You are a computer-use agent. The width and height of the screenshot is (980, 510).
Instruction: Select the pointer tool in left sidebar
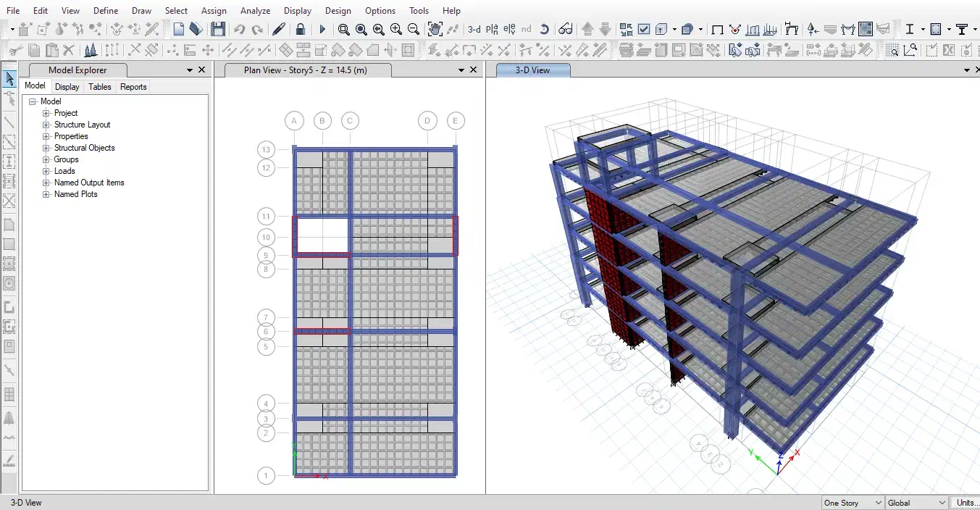tap(9, 79)
